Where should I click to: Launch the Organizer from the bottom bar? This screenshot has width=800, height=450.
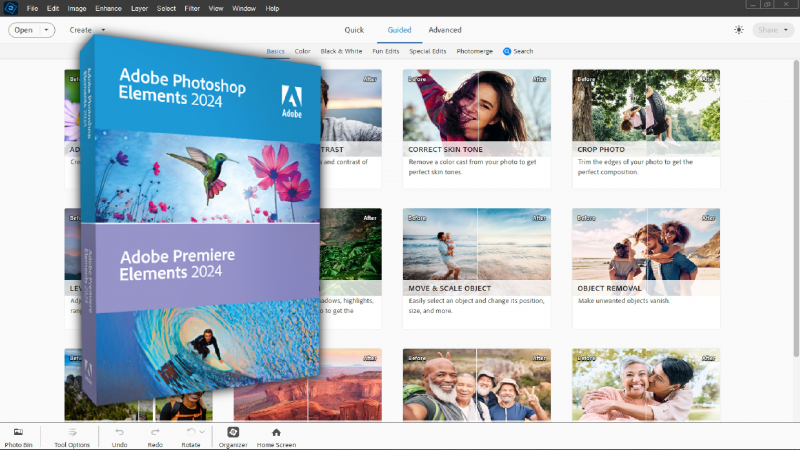(x=233, y=436)
